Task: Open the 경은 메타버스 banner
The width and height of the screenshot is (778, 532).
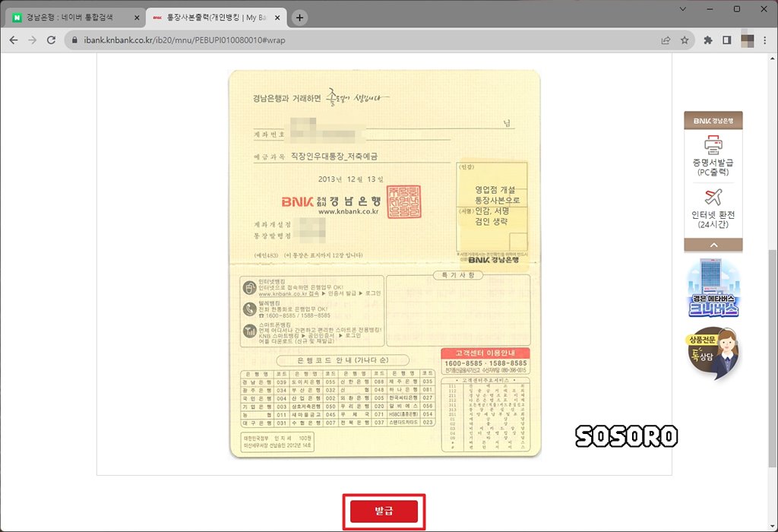Action: coord(713,288)
